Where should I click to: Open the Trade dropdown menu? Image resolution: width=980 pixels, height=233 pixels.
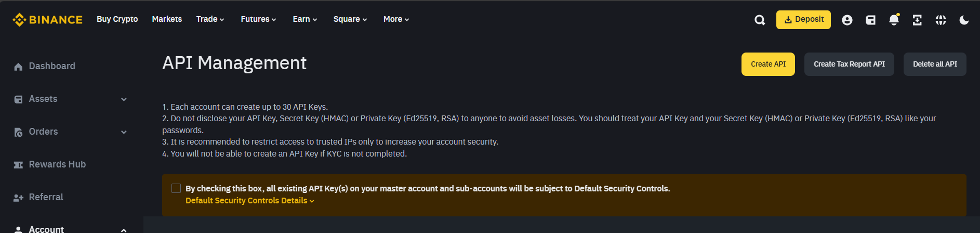pyautogui.click(x=210, y=19)
